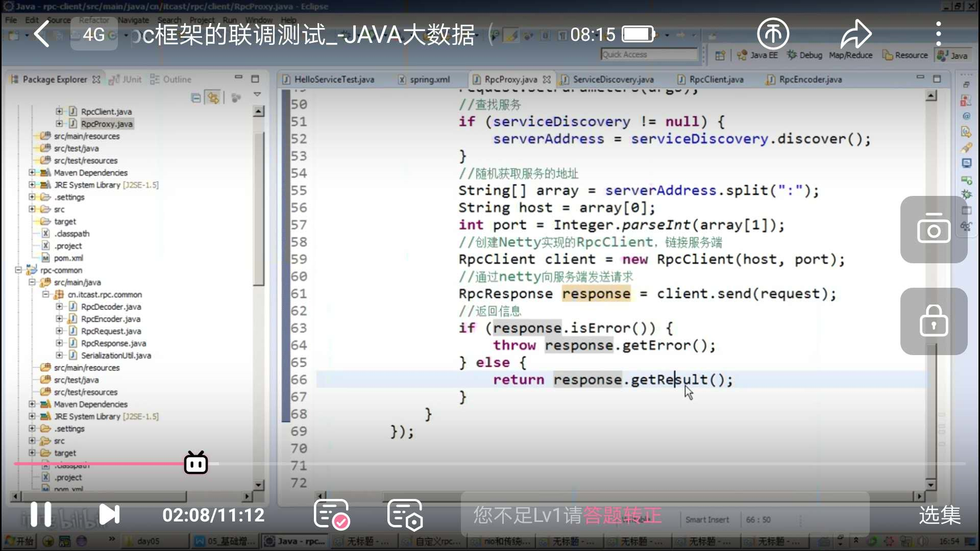Switch to the 自定义rpc taskbar window
Screen dimensions: 980x551
432,541
